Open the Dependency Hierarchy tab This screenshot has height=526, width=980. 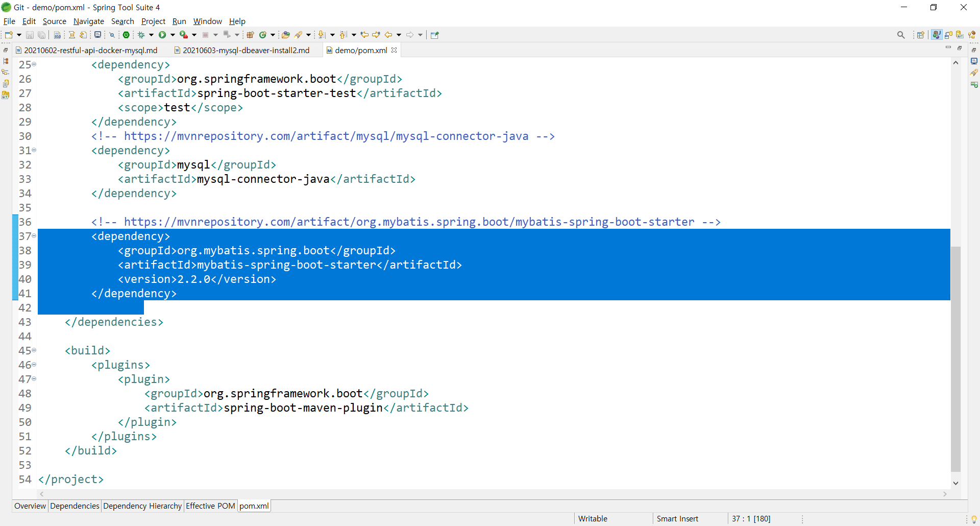point(142,506)
